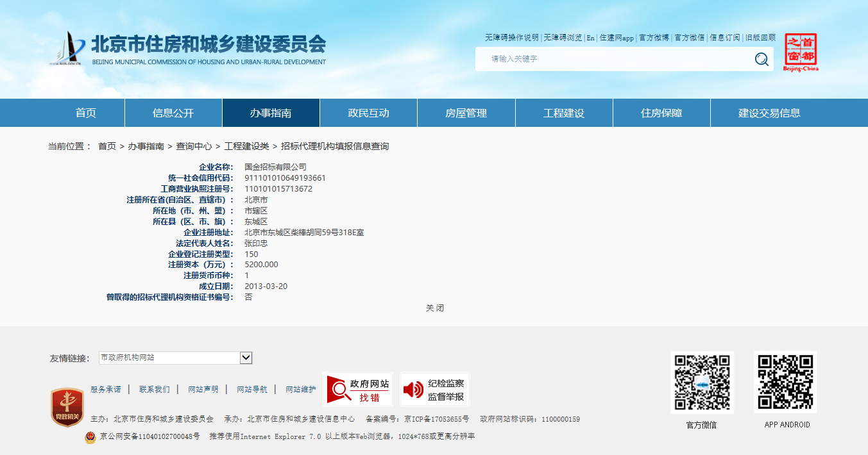Click 查询中心 in the breadcrumb
Image resolution: width=868 pixels, height=455 pixels.
coord(194,147)
